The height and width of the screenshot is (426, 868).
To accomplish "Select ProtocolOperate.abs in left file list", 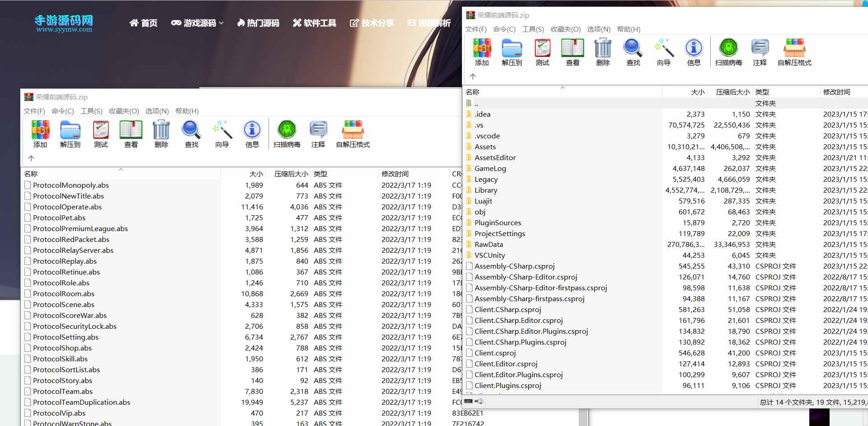I will pyautogui.click(x=67, y=207).
